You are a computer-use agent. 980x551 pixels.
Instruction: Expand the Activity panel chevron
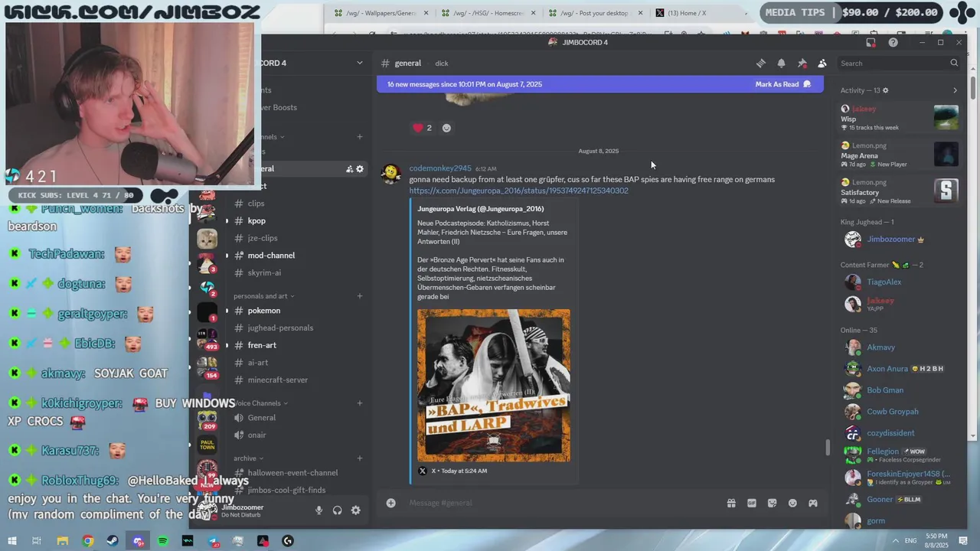(x=955, y=90)
